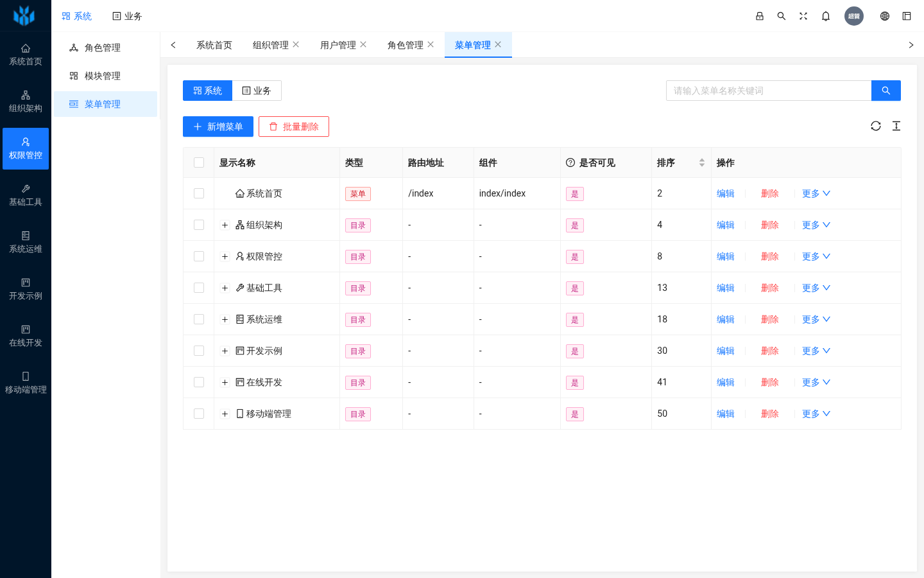924x578 pixels.
Task: Edit the 基础工具 row
Action: coord(726,288)
